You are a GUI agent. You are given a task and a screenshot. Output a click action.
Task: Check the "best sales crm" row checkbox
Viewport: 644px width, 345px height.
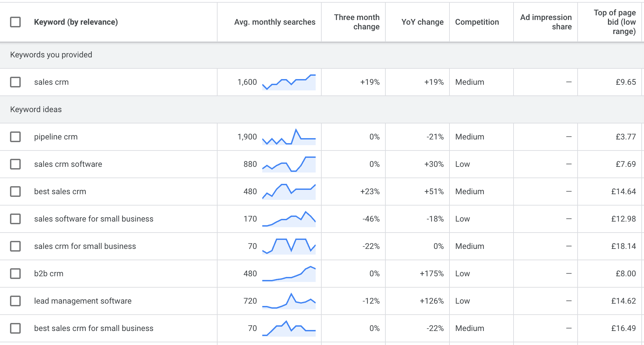tap(15, 192)
